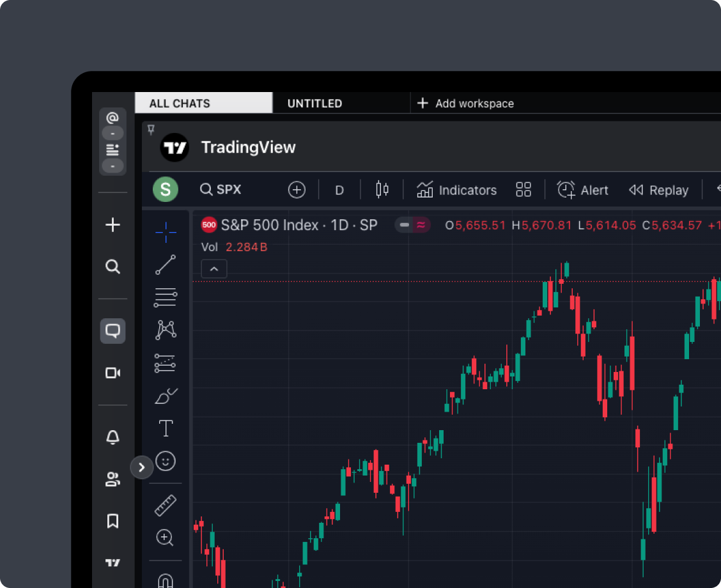Open the emoji sticker tool
Image resolution: width=721 pixels, height=588 pixels.
pyautogui.click(x=165, y=461)
